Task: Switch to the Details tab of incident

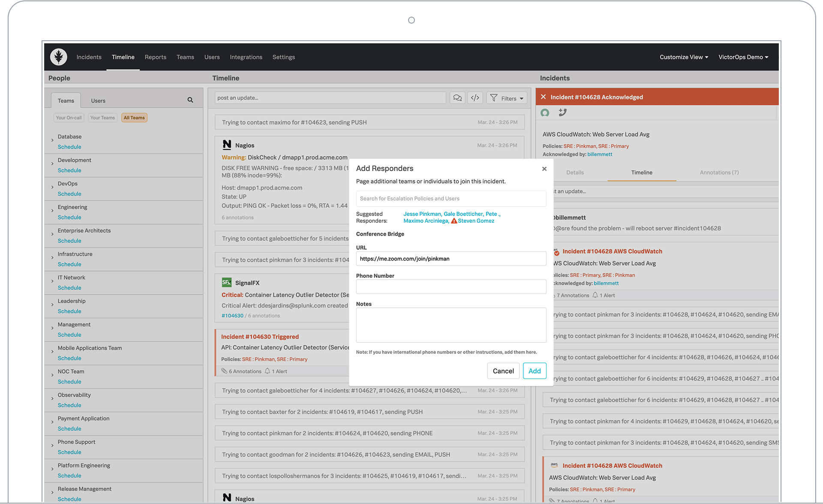Action: [575, 172]
